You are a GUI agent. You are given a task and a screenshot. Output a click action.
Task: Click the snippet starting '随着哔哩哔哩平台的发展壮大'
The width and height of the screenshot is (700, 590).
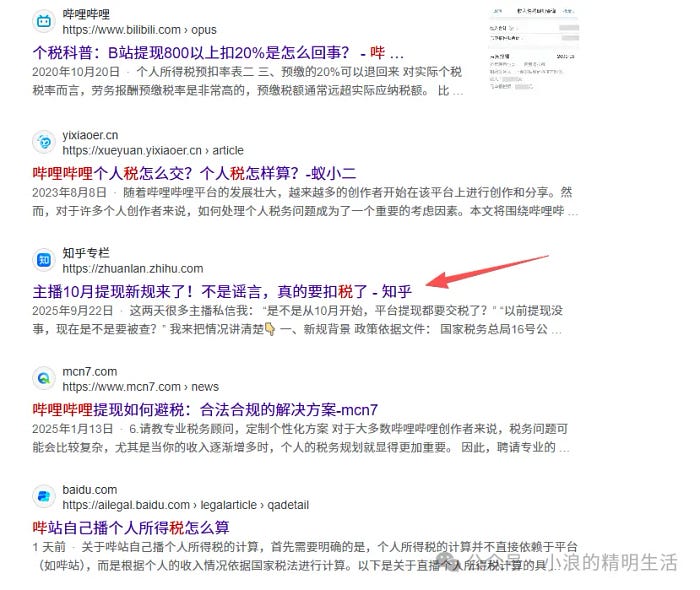coord(305,202)
